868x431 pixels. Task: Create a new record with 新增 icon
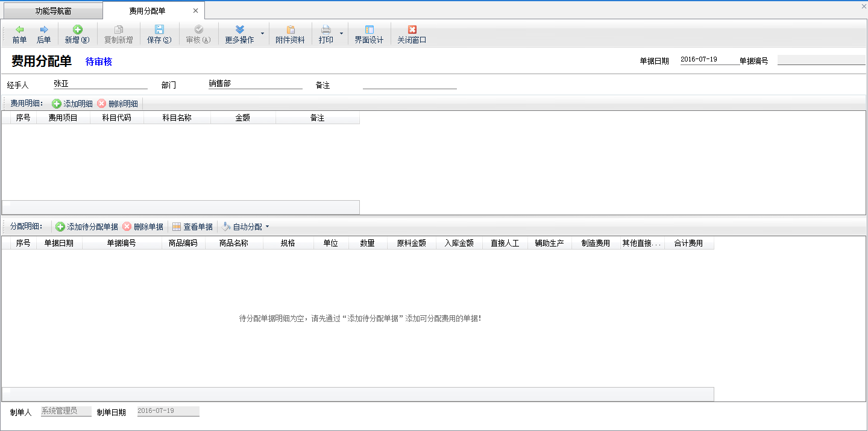77,30
